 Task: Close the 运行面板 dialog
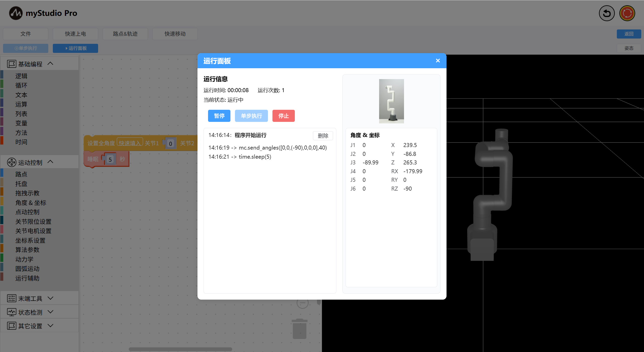point(438,61)
